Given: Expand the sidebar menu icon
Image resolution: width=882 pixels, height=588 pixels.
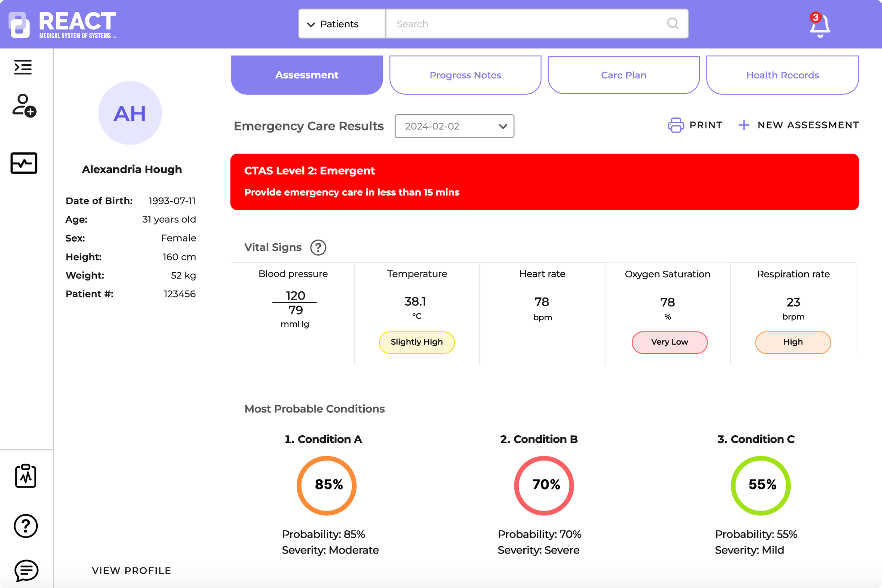Looking at the screenshot, I should [23, 67].
